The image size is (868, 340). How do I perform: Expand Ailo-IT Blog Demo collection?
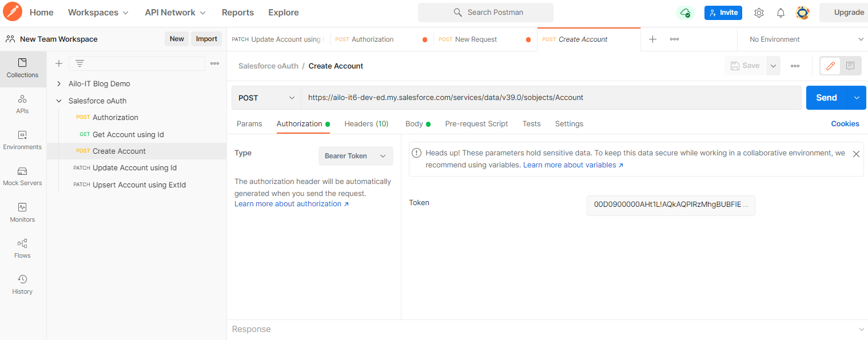pyautogui.click(x=59, y=84)
